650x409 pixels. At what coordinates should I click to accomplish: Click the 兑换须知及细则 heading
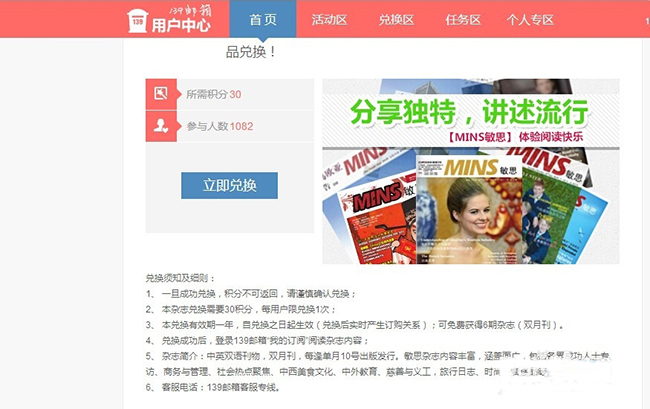click(x=180, y=278)
